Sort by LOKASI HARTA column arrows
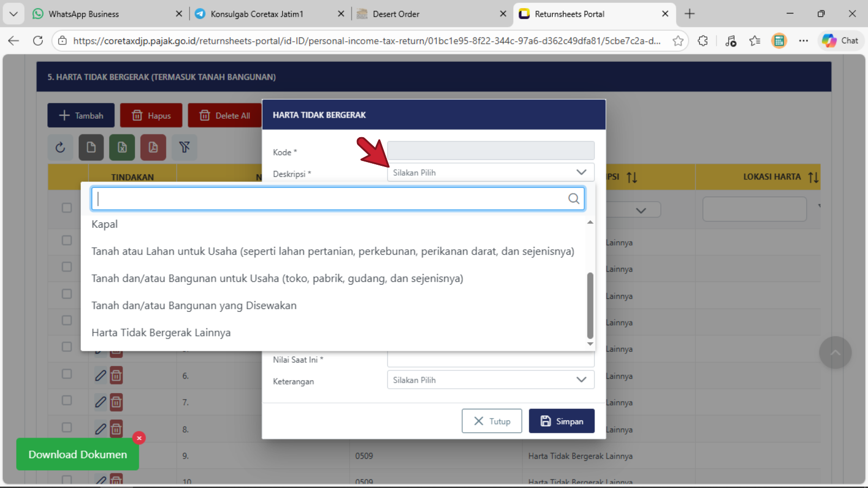The width and height of the screenshot is (868, 488). pos(813,177)
